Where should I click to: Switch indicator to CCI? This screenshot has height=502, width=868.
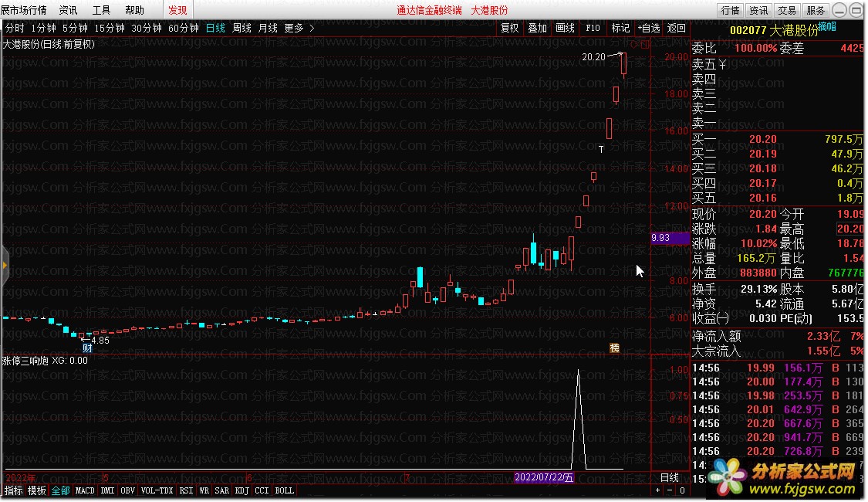click(x=262, y=491)
